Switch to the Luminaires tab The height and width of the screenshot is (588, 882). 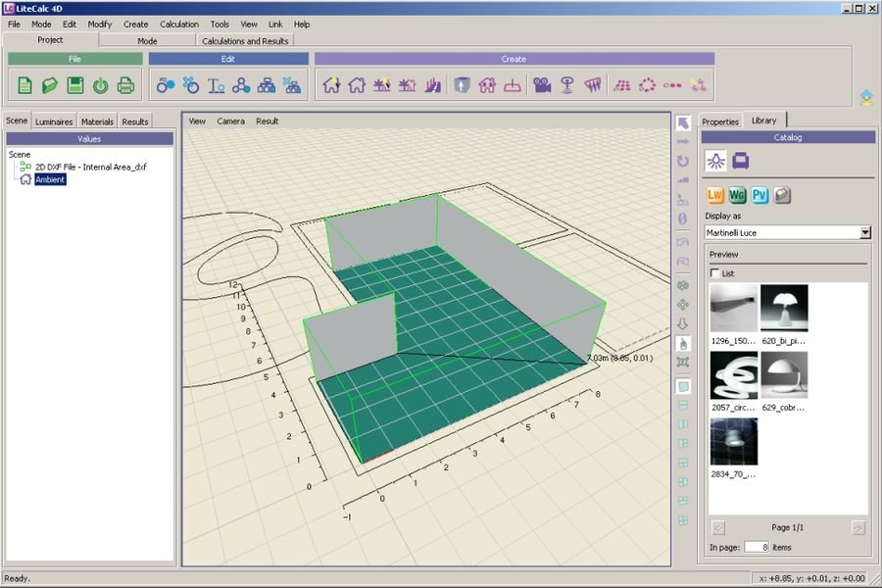tap(54, 122)
